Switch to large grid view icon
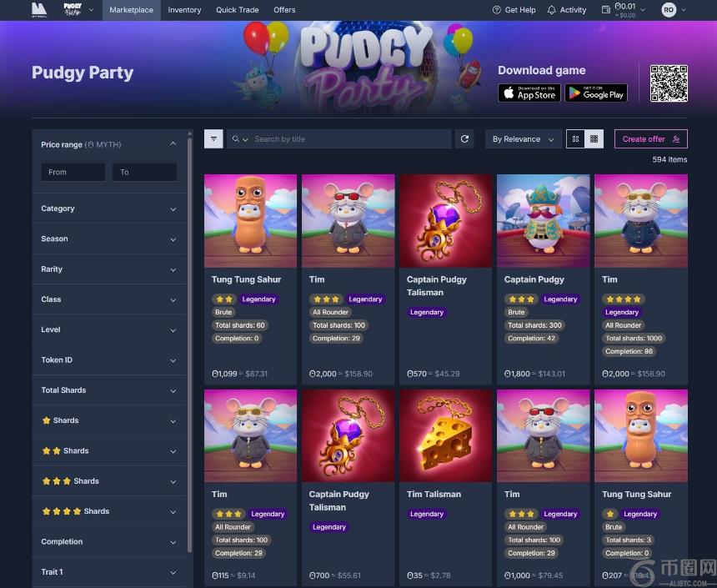 click(576, 138)
